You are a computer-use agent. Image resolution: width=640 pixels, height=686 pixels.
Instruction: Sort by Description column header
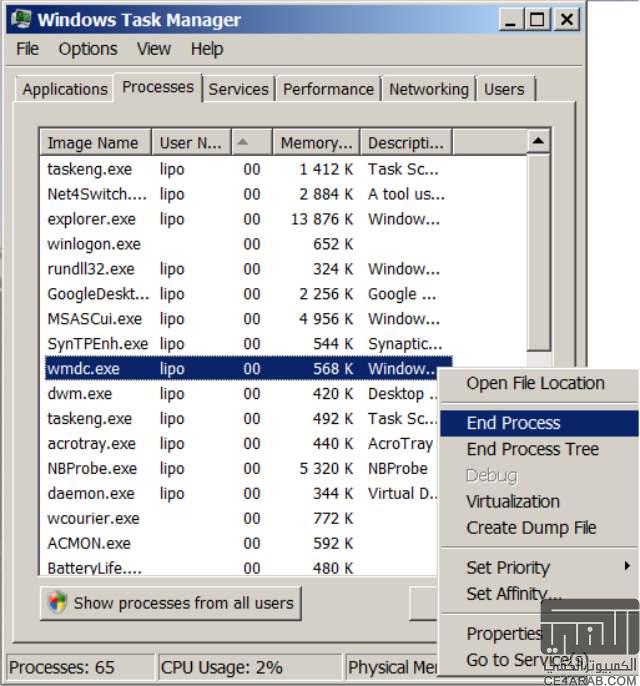pyautogui.click(x=406, y=143)
